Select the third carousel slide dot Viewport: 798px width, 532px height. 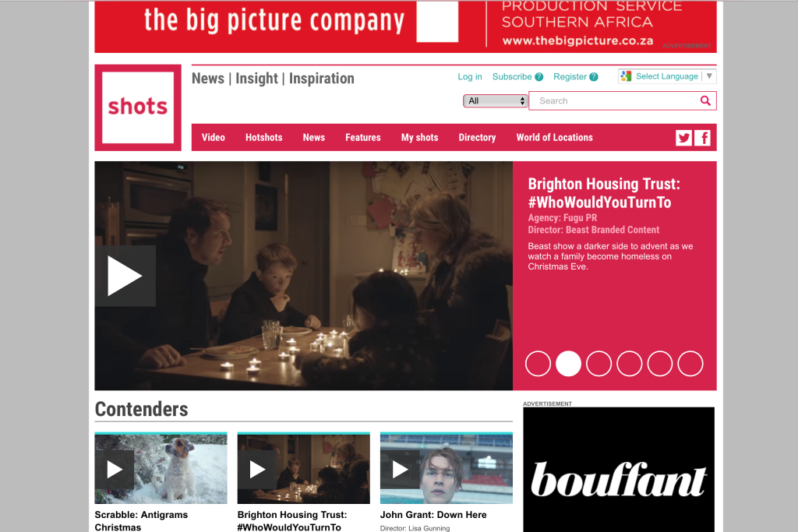point(599,364)
